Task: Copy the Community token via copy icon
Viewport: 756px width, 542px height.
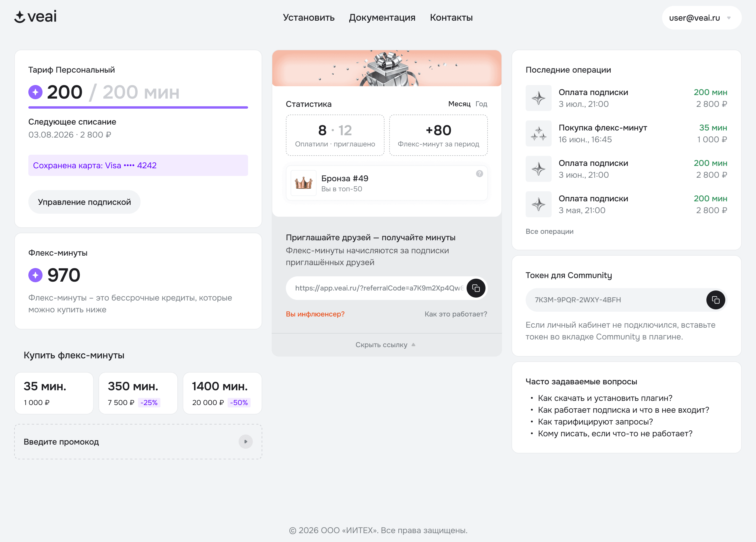Action: click(x=715, y=300)
